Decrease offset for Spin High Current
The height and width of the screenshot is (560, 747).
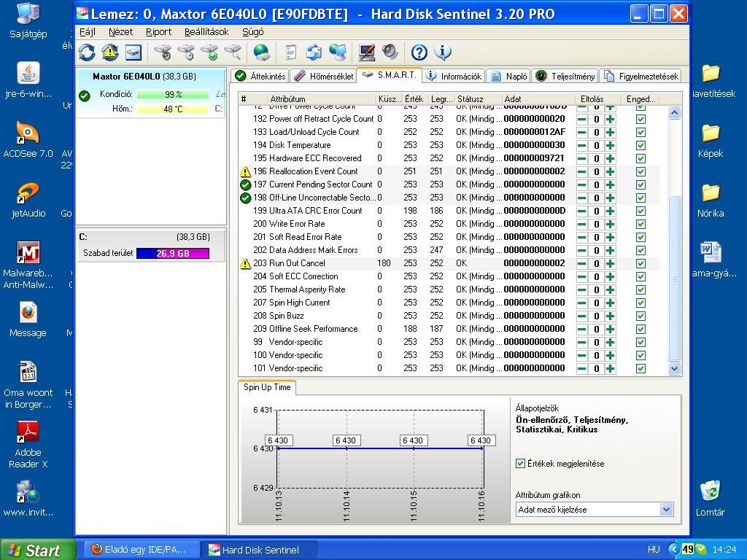tap(581, 303)
